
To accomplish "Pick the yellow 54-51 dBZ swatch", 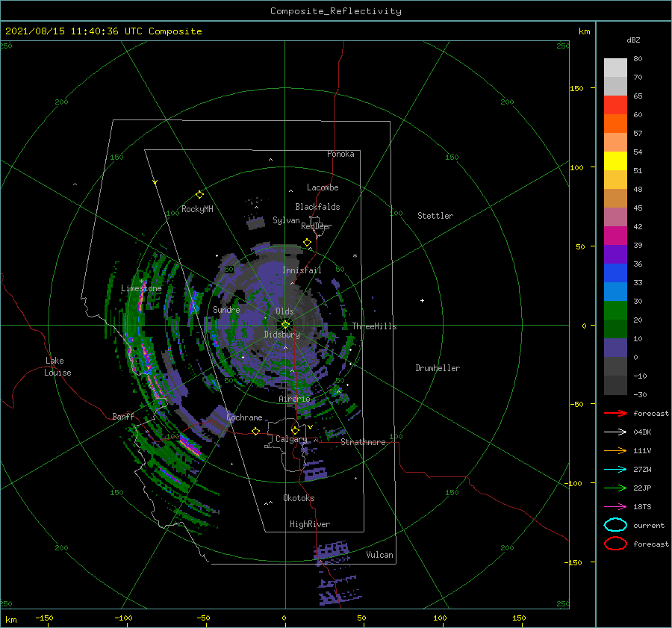I will (615, 161).
